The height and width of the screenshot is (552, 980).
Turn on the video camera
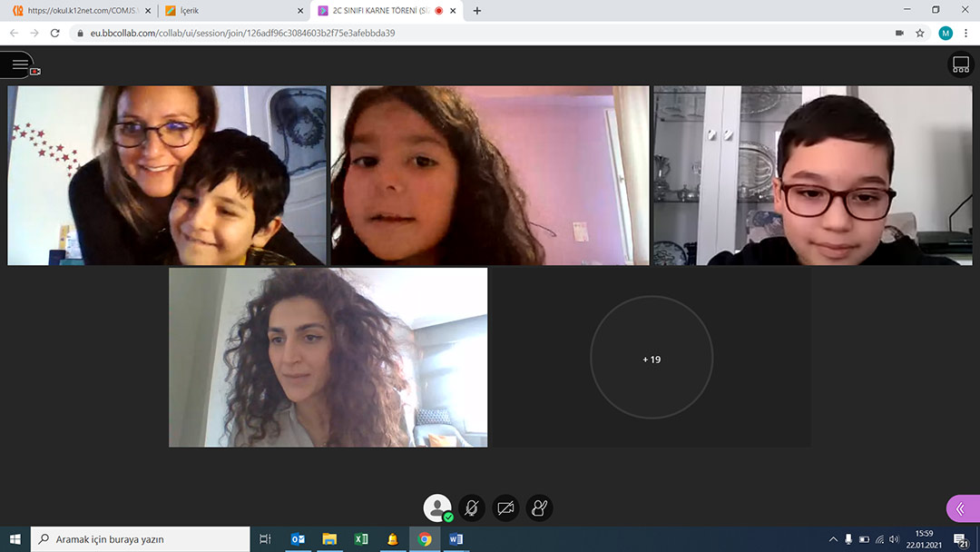tap(505, 508)
